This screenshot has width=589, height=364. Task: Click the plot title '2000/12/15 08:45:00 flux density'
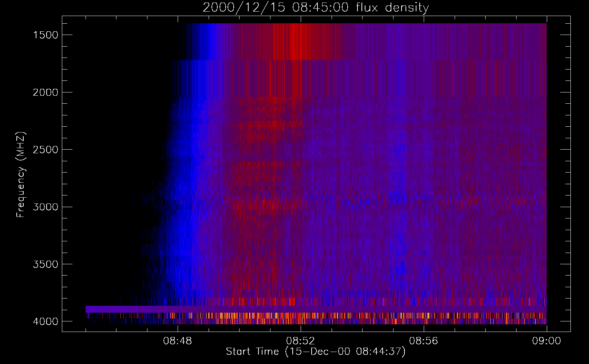tap(316, 8)
